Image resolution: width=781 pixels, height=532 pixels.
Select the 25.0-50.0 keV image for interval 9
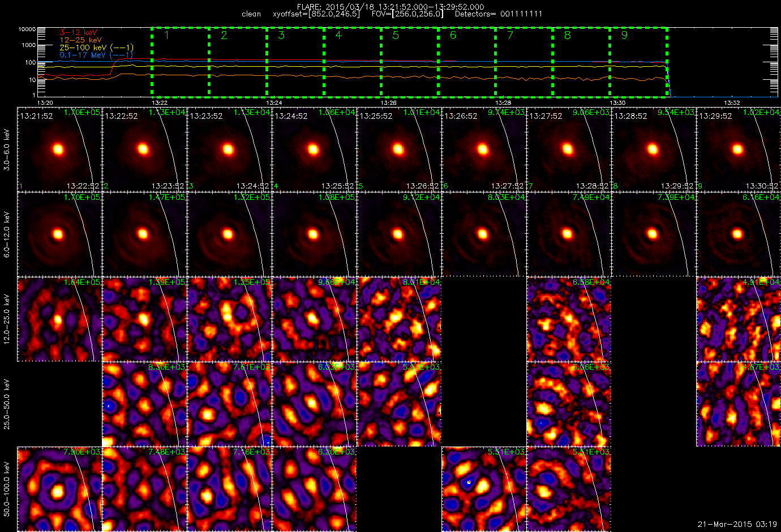739,404
